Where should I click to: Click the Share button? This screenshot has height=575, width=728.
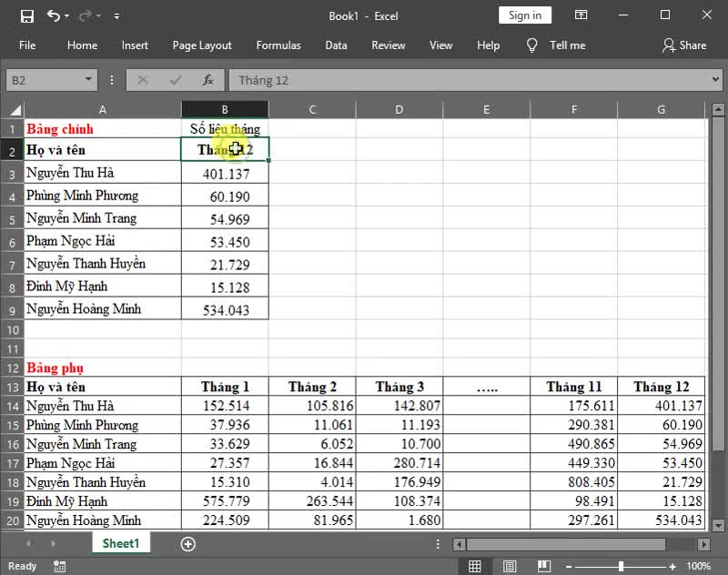(x=684, y=45)
